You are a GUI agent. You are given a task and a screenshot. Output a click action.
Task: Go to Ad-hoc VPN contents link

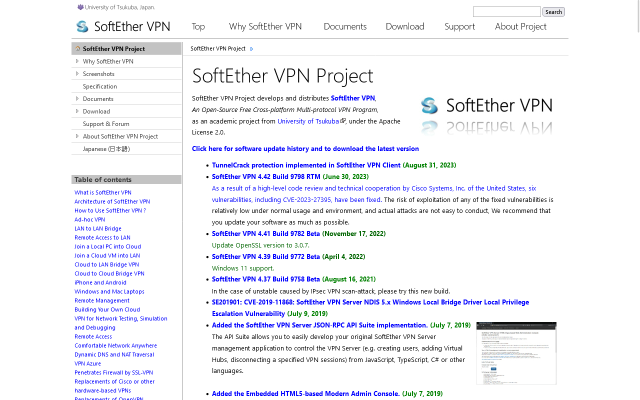tap(90, 219)
